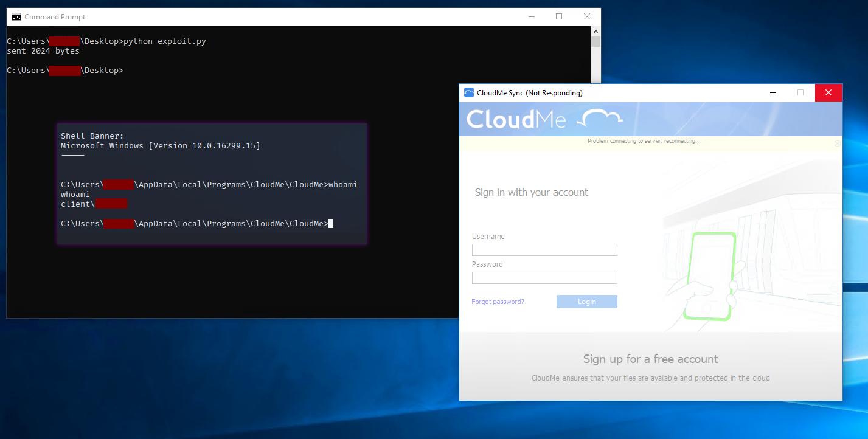Close the CloudMe Sync window
Image resolution: width=868 pixels, height=439 pixels.
[x=828, y=92]
